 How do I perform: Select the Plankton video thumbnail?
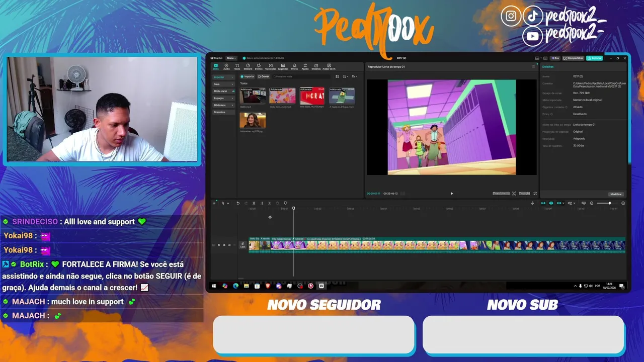pyautogui.click(x=342, y=96)
